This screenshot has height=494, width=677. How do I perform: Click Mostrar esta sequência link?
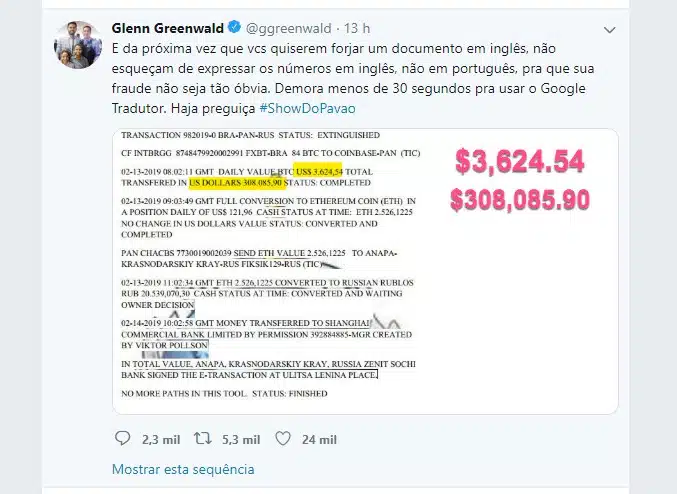(183, 469)
